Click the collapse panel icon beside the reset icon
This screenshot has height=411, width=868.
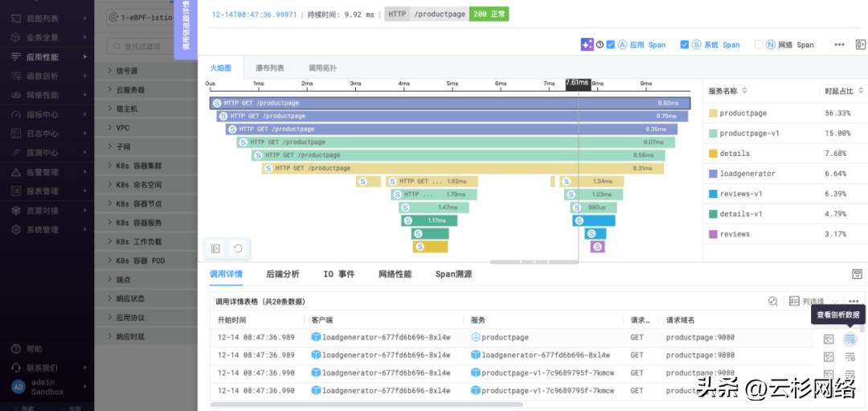pos(215,249)
